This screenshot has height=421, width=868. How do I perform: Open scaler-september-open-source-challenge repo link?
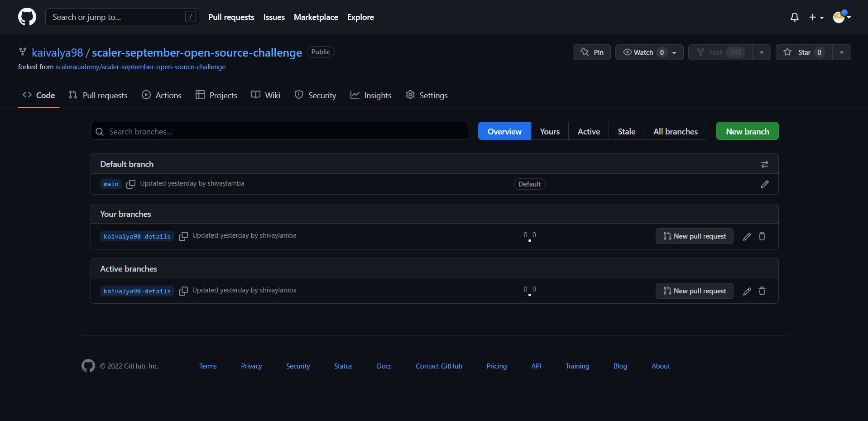click(x=197, y=53)
